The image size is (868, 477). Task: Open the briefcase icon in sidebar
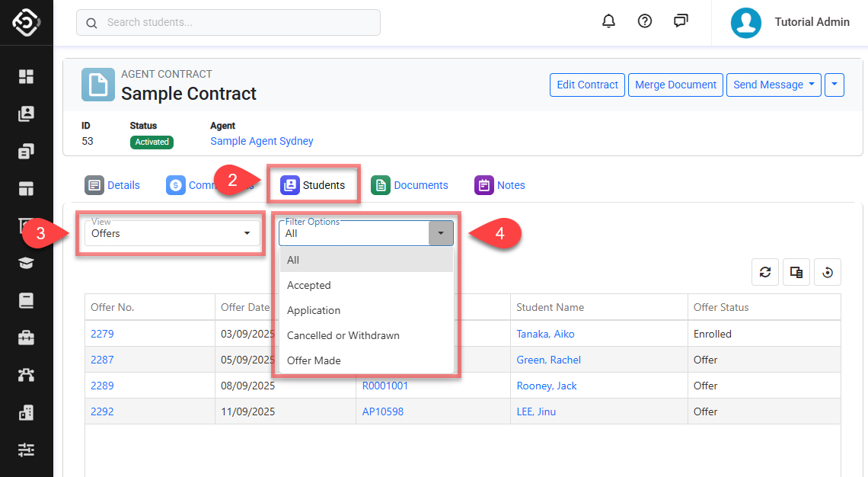[x=27, y=338]
